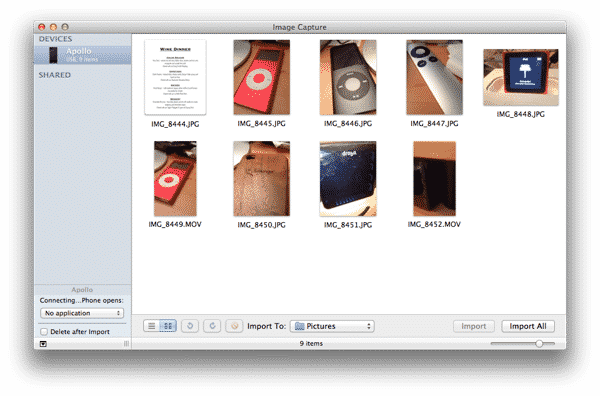
Task: Select the IMG_8452.MOV video thumbnail
Action: tap(434, 179)
